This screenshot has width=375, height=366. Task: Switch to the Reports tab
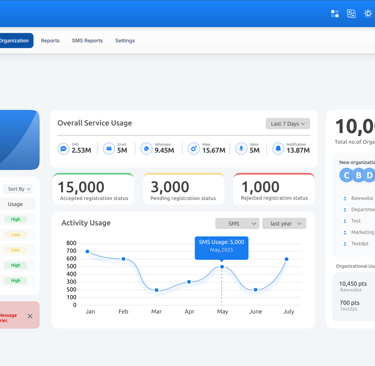[x=50, y=41]
